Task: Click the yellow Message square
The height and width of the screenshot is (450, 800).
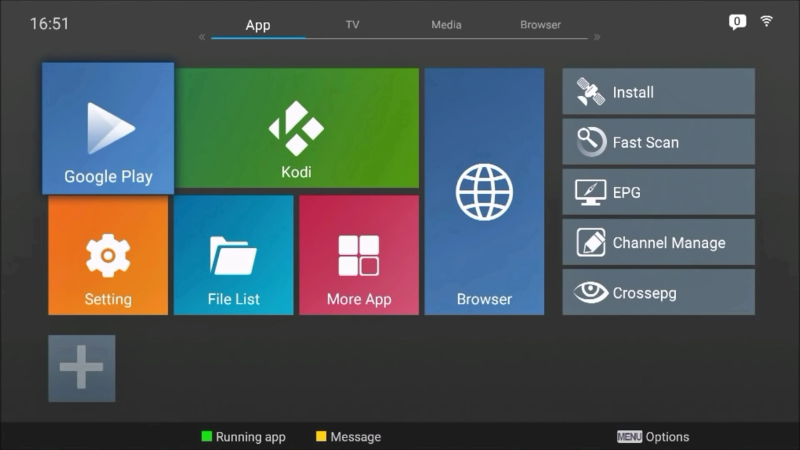Action: tap(321, 436)
